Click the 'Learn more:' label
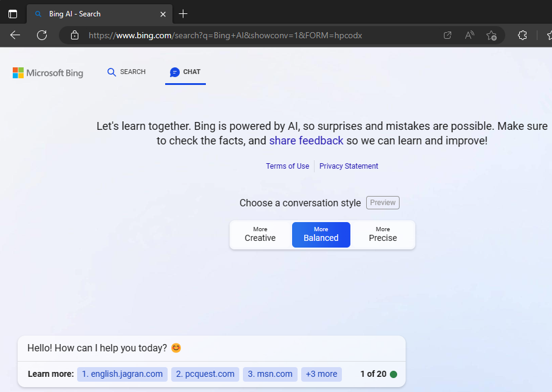 point(50,374)
